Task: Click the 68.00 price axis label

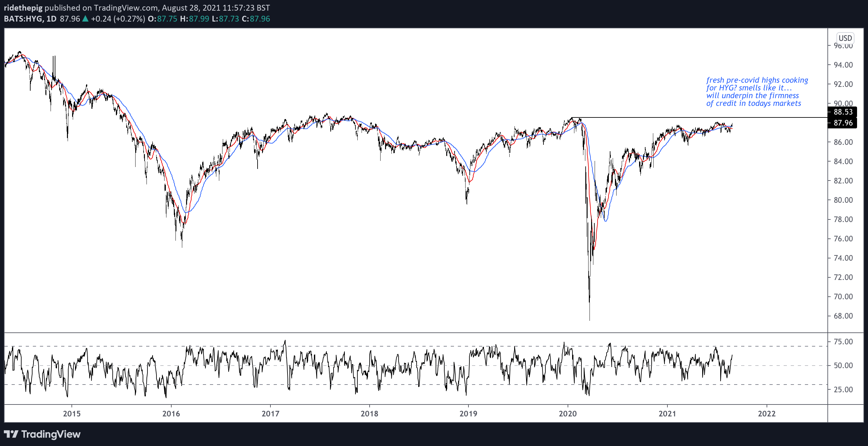Action: (843, 316)
